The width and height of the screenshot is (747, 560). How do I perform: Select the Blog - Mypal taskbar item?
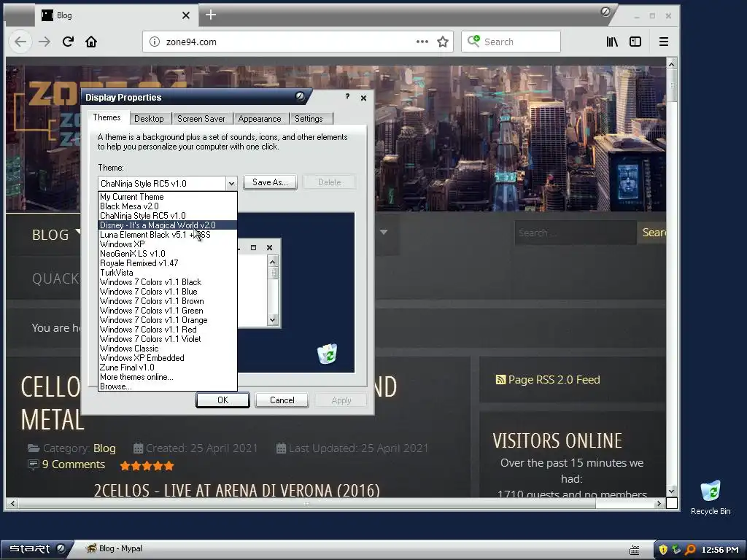click(x=115, y=548)
